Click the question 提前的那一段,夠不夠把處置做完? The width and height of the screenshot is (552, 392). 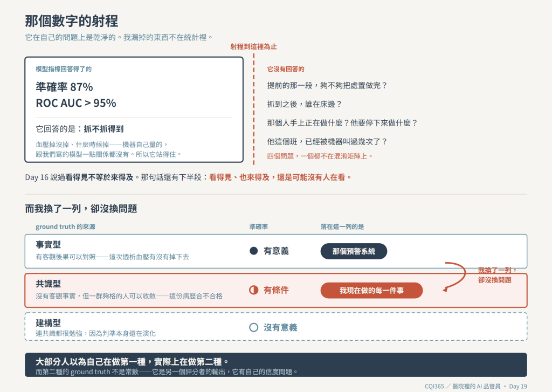pyautogui.click(x=327, y=86)
